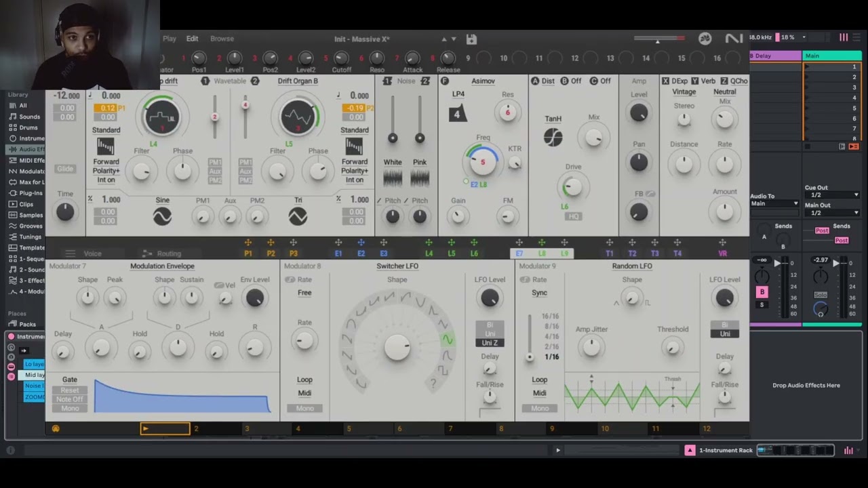This screenshot has height=488, width=868.
Task: Open the Random LFO type menu
Action: click(x=632, y=266)
